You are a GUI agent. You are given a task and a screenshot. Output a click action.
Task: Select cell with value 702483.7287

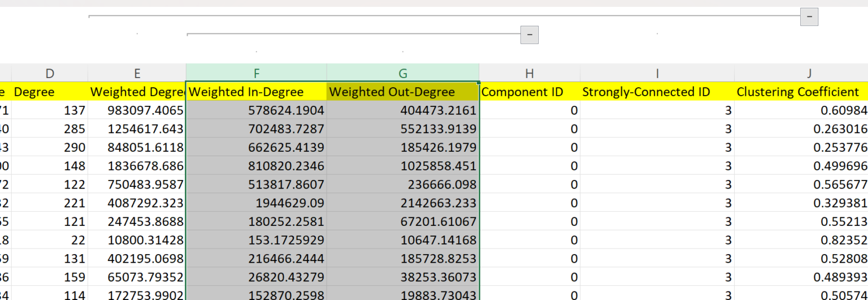click(257, 128)
